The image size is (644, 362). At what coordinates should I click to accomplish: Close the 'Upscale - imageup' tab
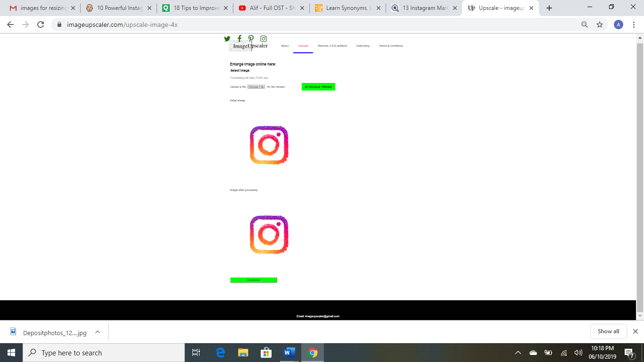point(531,8)
